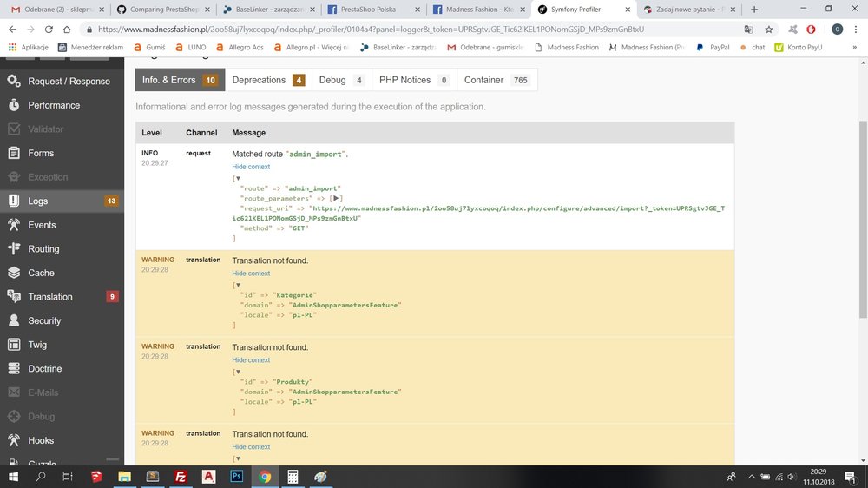This screenshot has width=868, height=488.
Task: Open Windows taskbar search
Action: click(41, 477)
